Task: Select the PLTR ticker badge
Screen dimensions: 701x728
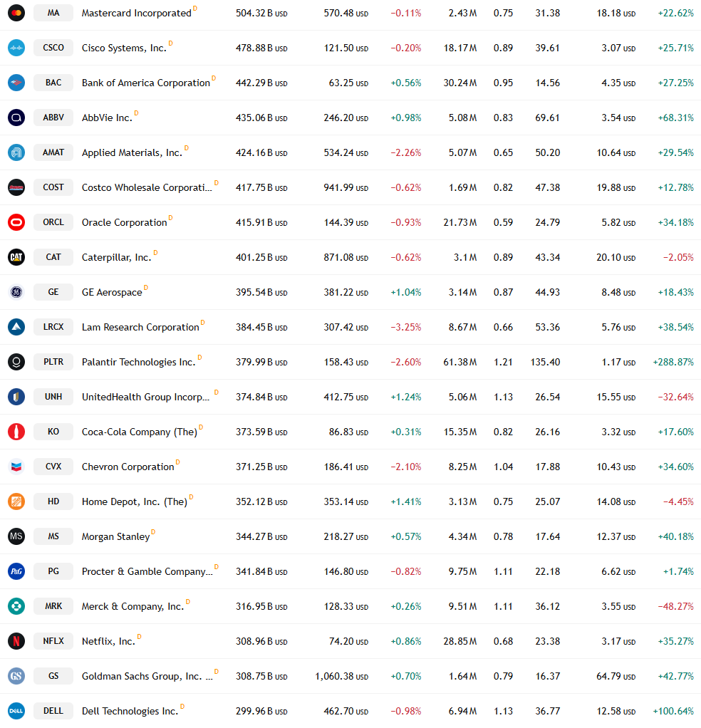Action: pyautogui.click(x=53, y=362)
